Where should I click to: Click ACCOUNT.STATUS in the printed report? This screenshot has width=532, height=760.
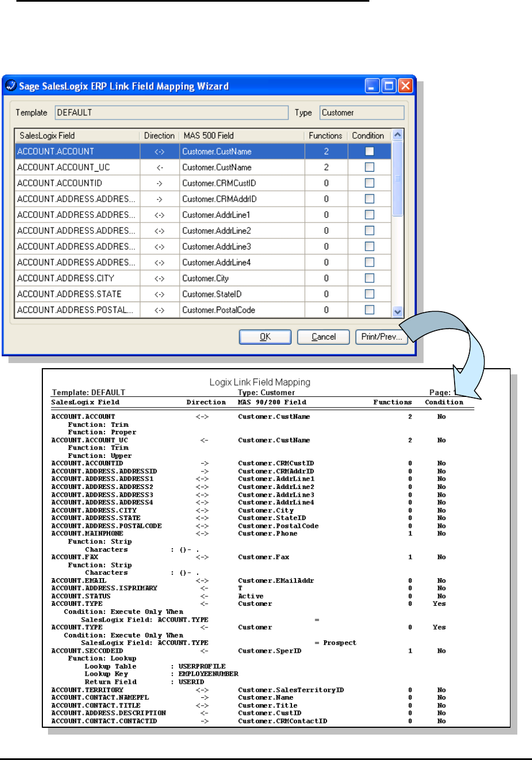click(x=81, y=596)
